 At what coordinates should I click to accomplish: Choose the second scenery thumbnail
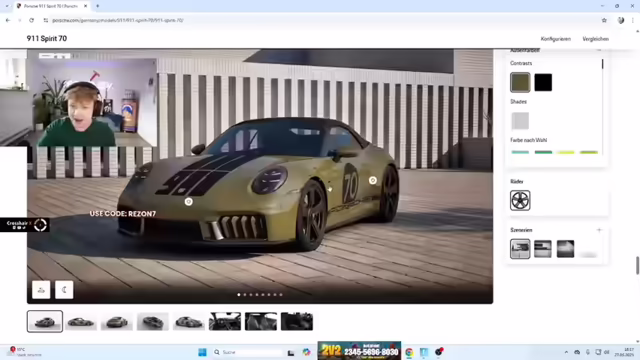click(x=543, y=249)
